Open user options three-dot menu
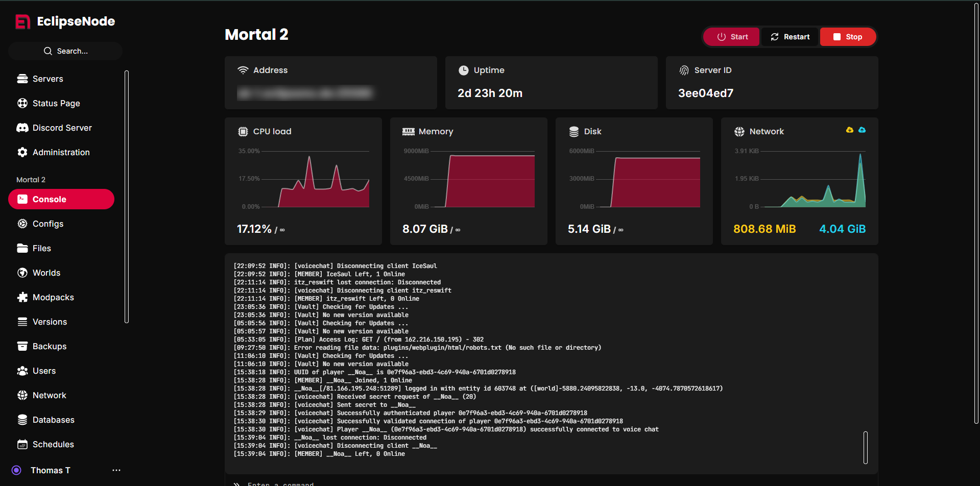Viewport: 980px width, 486px height. 116,470
